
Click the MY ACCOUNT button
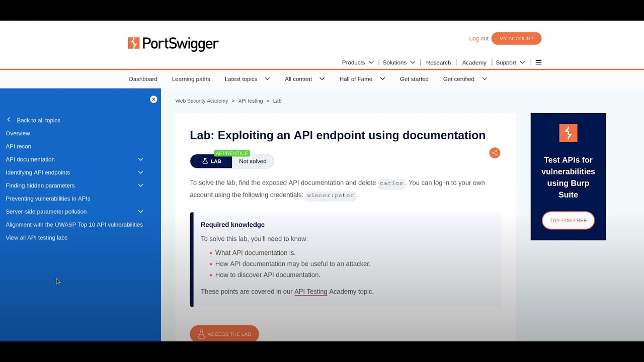coord(516,39)
